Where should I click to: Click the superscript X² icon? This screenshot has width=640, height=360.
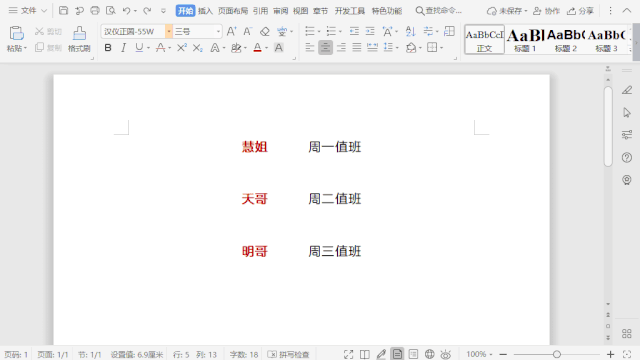(x=182, y=48)
